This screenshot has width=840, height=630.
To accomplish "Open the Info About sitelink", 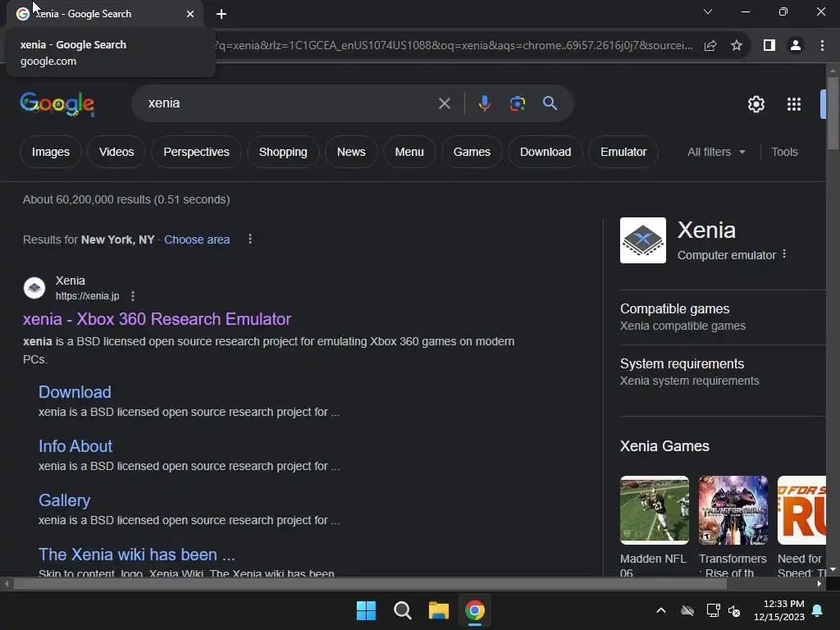I will click(x=75, y=446).
